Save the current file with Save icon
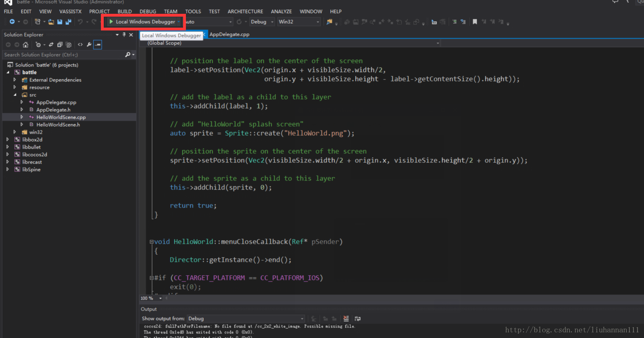The image size is (644, 338). coord(60,22)
